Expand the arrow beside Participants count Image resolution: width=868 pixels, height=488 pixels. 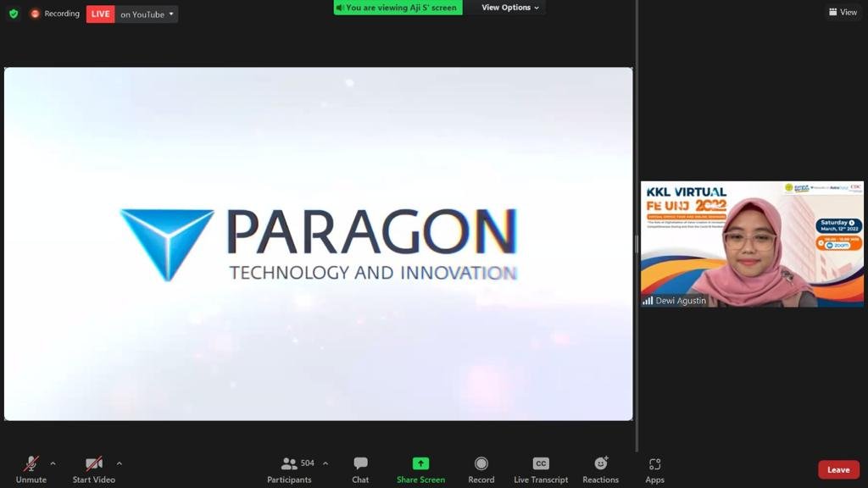pyautogui.click(x=325, y=463)
